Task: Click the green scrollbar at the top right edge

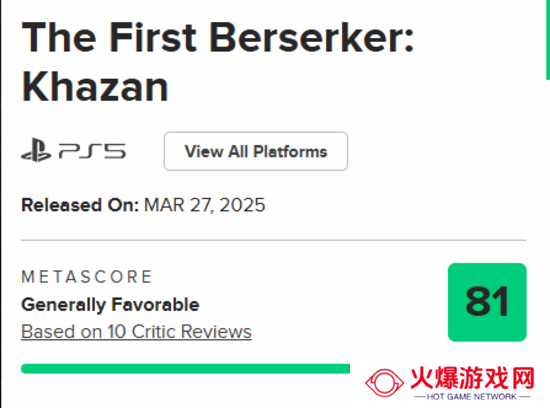Action: click(x=548, y=40)
